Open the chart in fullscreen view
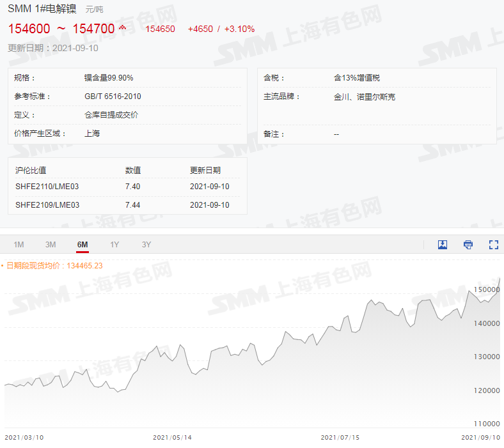The height and width of the screenshot is (448, 504). [493, 245]
